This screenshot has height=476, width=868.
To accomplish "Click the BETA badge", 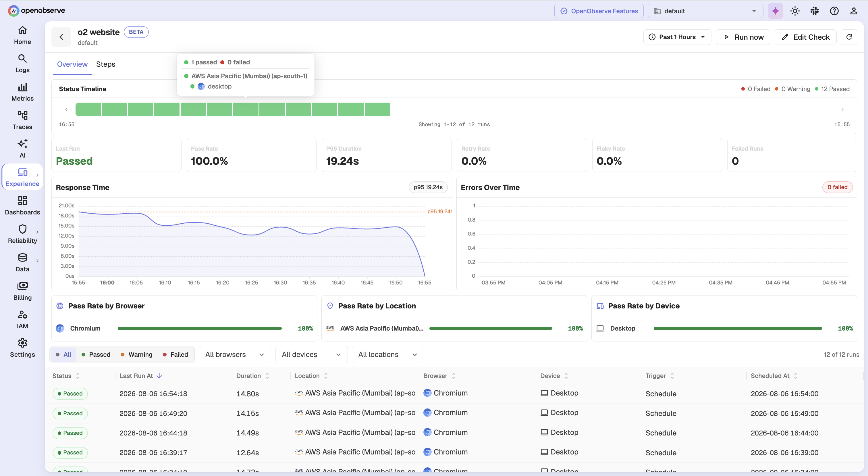I will point(136,32).
